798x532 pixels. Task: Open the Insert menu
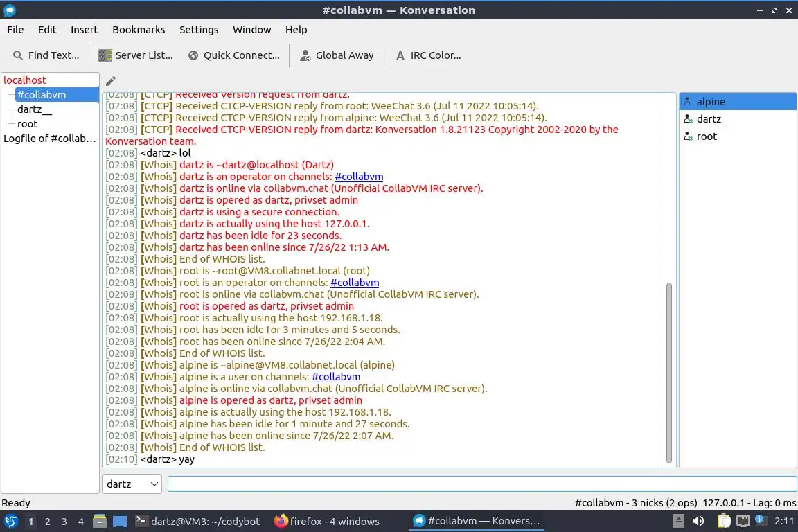pyautogui.click(x=84, y=30)
